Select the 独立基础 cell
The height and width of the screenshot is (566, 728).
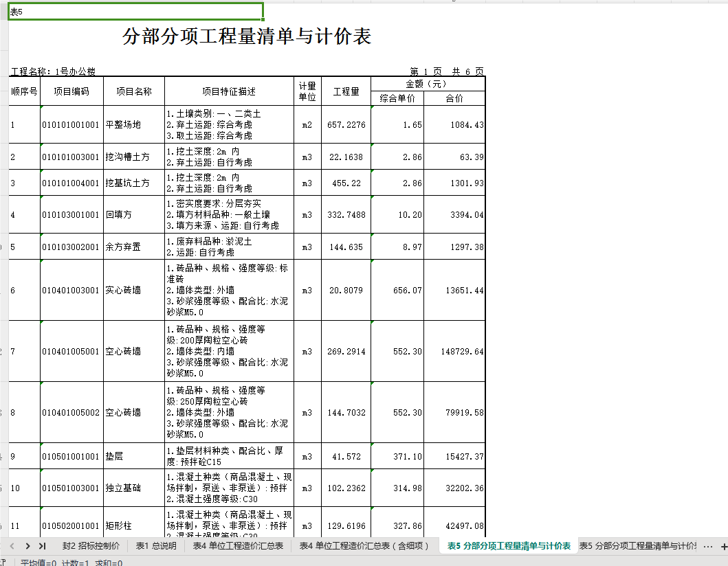pos(134,488)
